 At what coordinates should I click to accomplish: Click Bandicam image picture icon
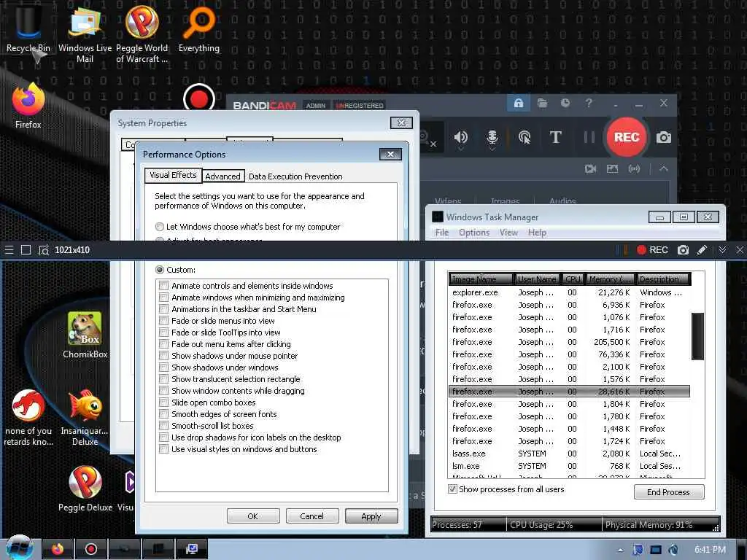pyautogui.click(x=612, y=168)
